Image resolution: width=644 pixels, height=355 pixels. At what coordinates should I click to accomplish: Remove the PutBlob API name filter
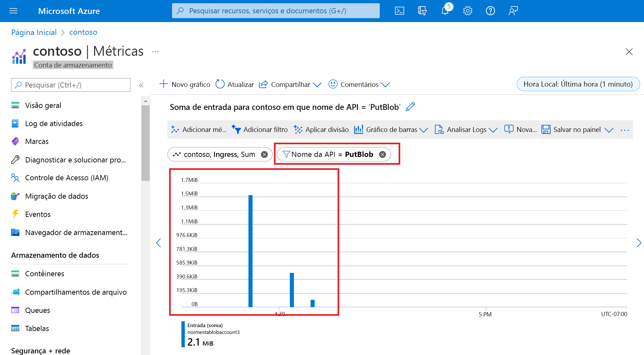[383, 155]
